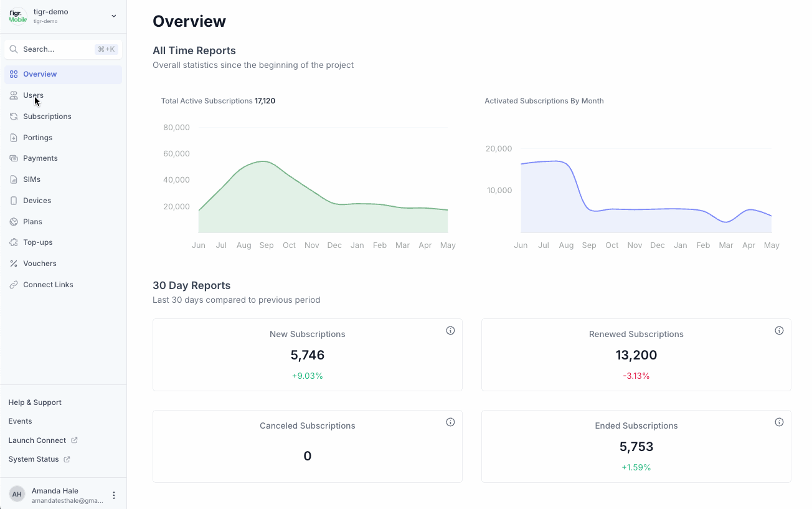Screen dimensions: 812x509
Task: Select Overview in the sidebar
Action: coord(40,74)
